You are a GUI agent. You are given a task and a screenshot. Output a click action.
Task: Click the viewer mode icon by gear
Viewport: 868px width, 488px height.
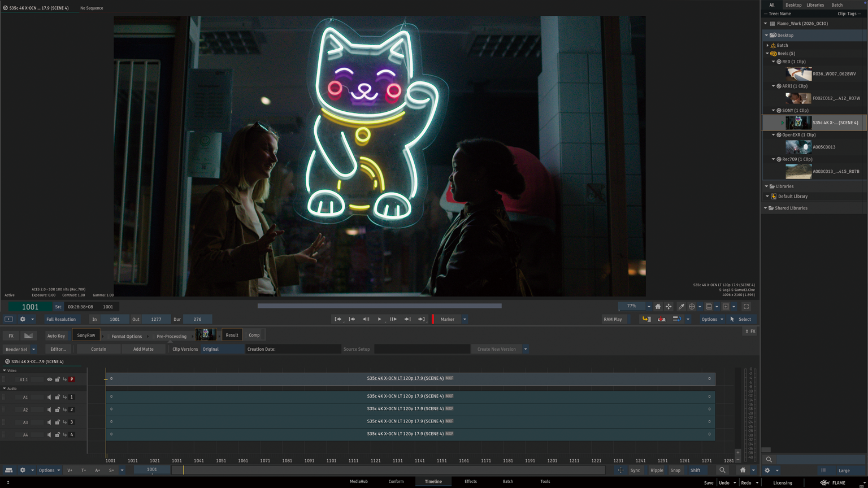click(x=8, y=319)
